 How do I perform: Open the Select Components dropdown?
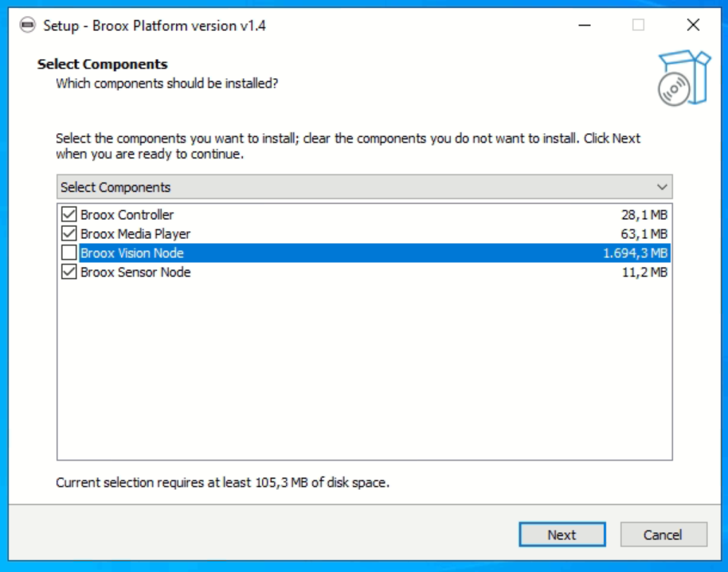point(365,186)
